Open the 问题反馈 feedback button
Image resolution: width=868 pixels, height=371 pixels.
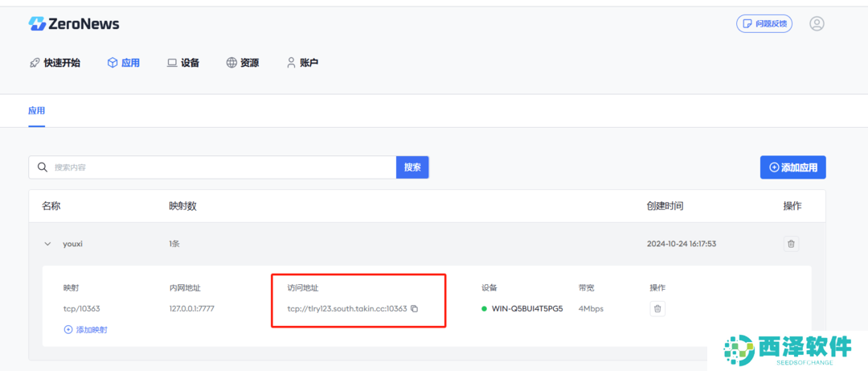[764, 23]
